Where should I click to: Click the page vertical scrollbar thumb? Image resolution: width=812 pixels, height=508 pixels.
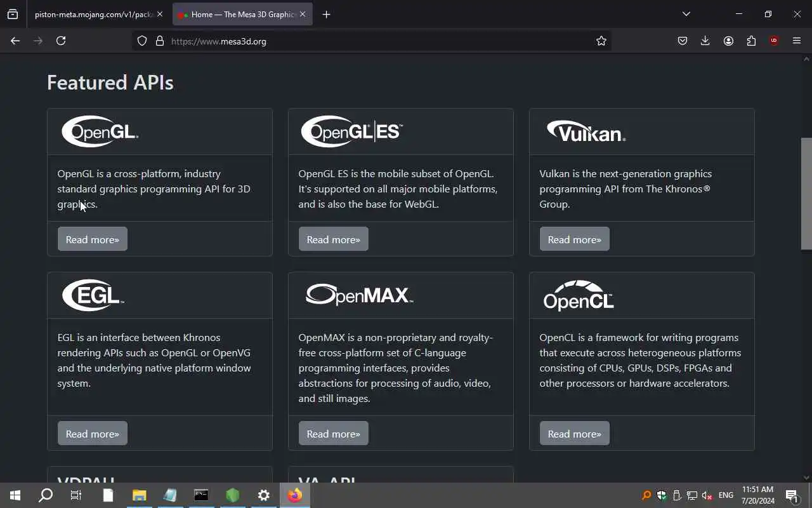(x=806, y=194)
